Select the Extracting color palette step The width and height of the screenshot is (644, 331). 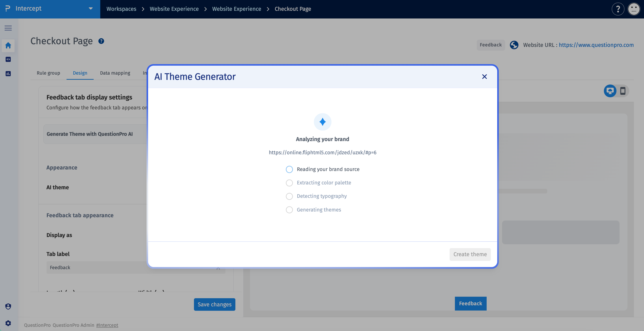click(318, 183)
